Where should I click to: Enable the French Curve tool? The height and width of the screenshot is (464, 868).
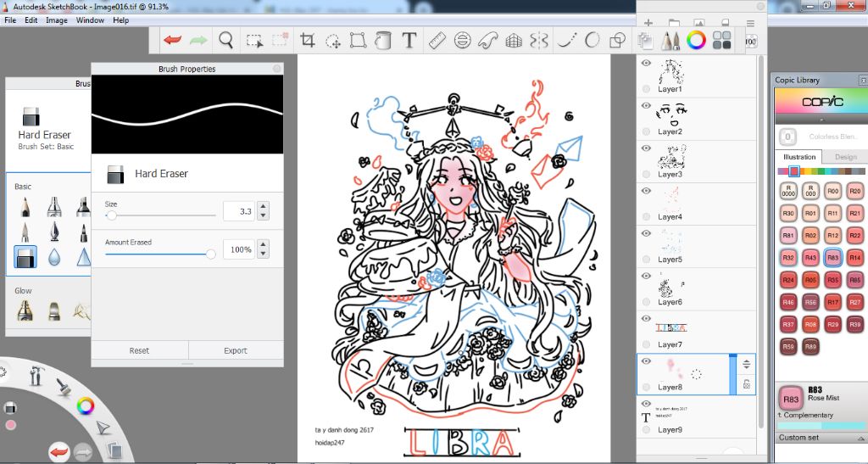[487, 41]
